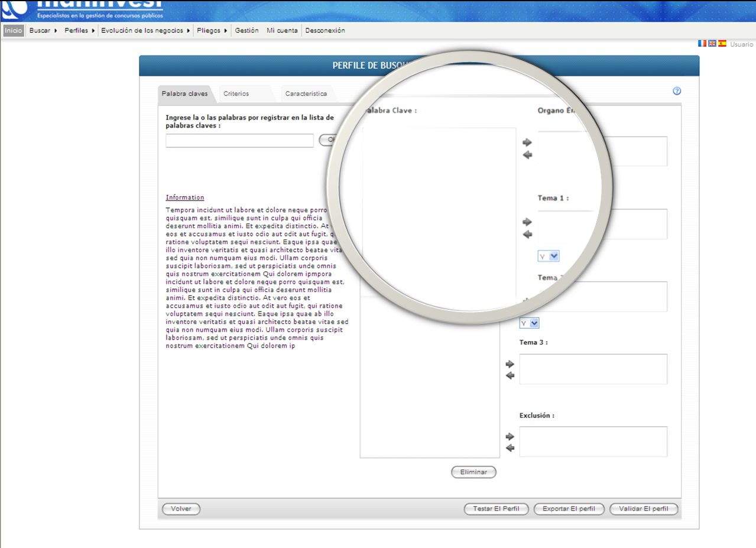
Task: Choose the Spanish flag language icon
Action: click(x=722, y=43)
